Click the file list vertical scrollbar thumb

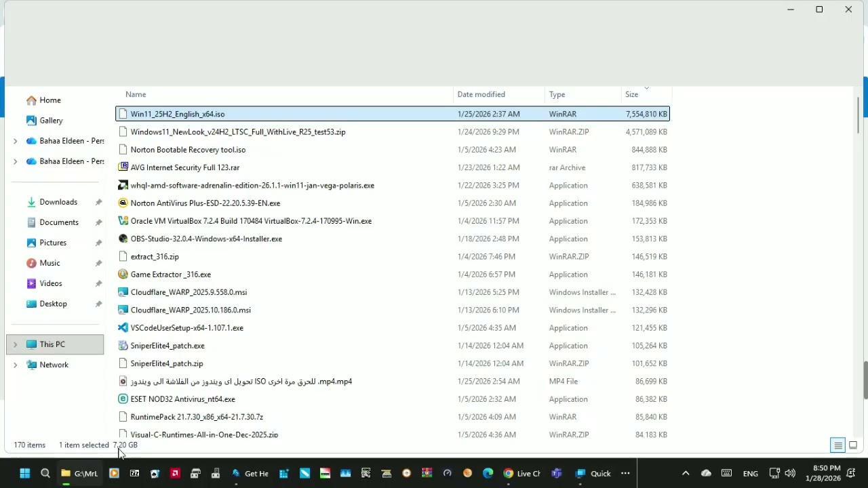[858, 115]
